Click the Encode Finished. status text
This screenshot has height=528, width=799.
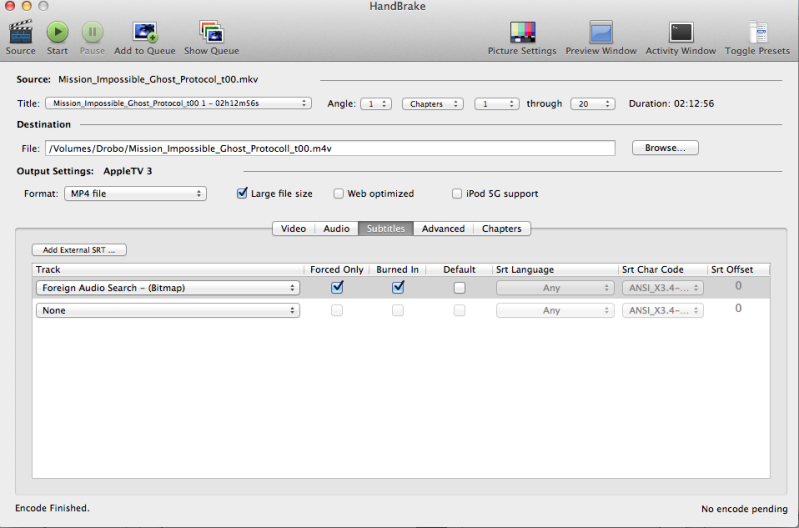point(52,508)
